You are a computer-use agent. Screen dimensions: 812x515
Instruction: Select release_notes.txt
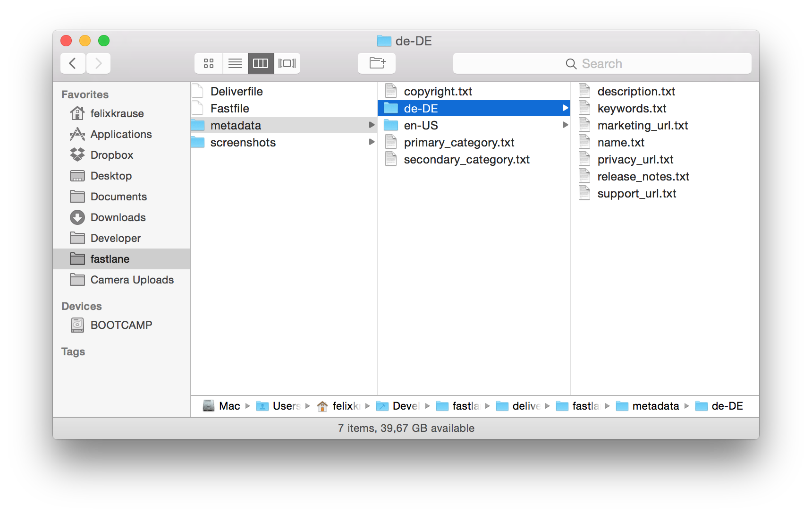point(665,176)
